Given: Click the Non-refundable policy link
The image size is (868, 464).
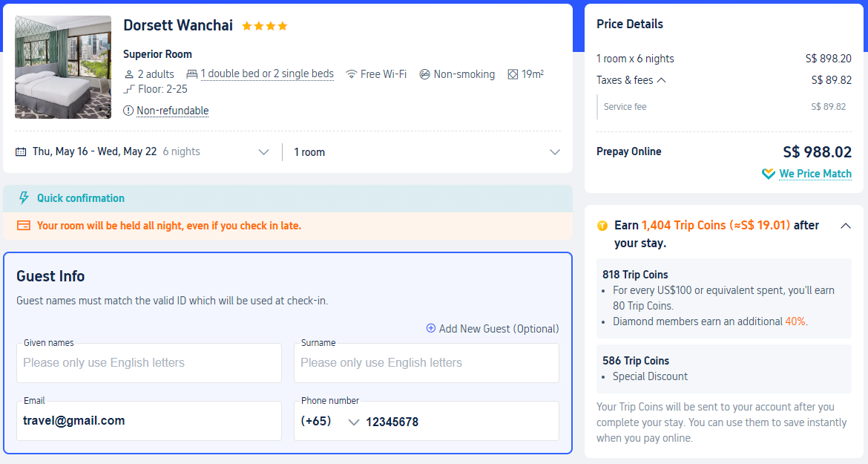Looking at the screenshot, I should click(x=173, y=111).
